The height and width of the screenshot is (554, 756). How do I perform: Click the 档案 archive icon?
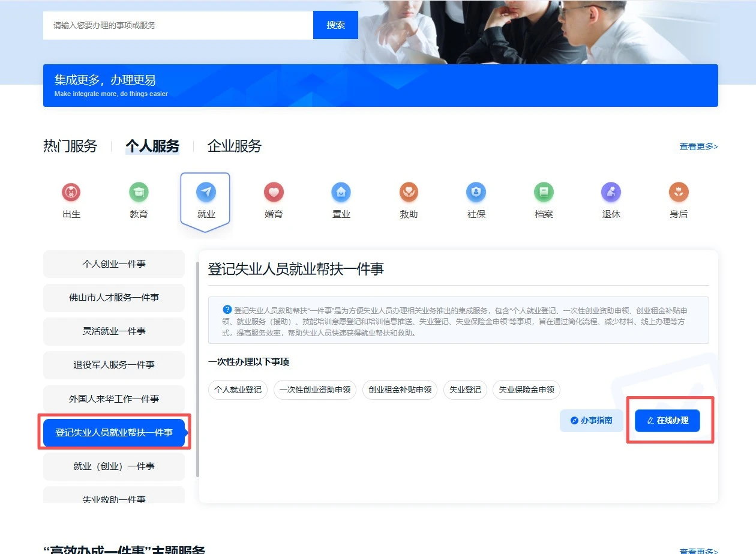[544, 193]
